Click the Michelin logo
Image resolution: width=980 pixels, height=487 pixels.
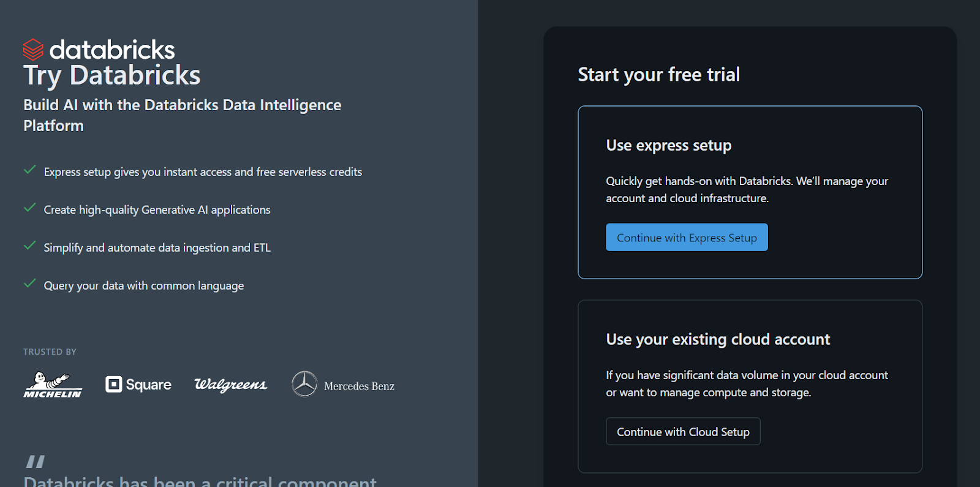[x=53, y=385]
